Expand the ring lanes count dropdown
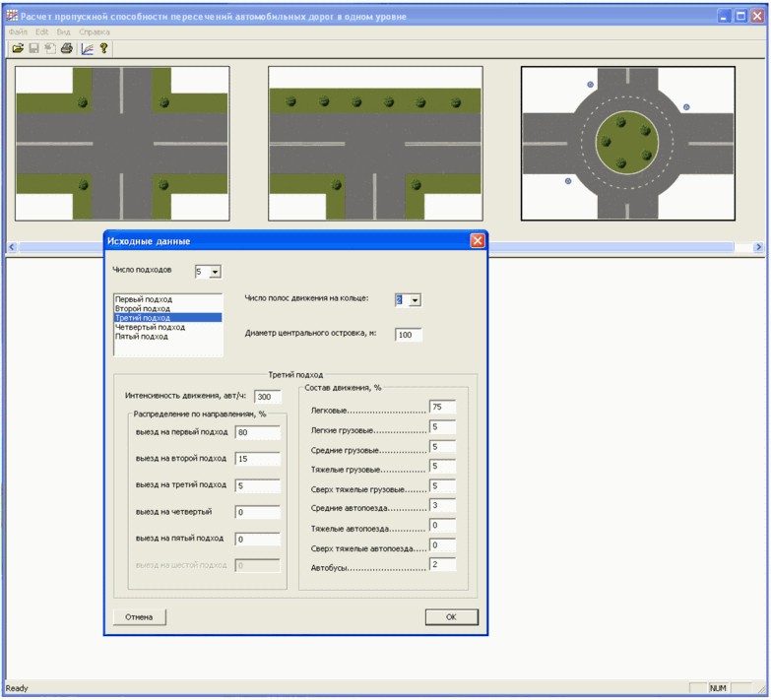The height and width of the screenshot is (700, 771). point(415,300)
